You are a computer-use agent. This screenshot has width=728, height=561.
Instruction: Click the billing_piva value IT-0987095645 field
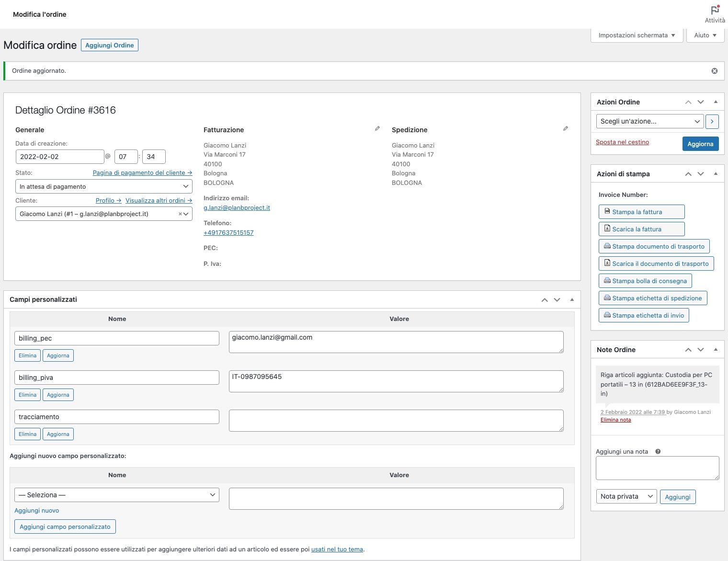click(x=396, y=381)
